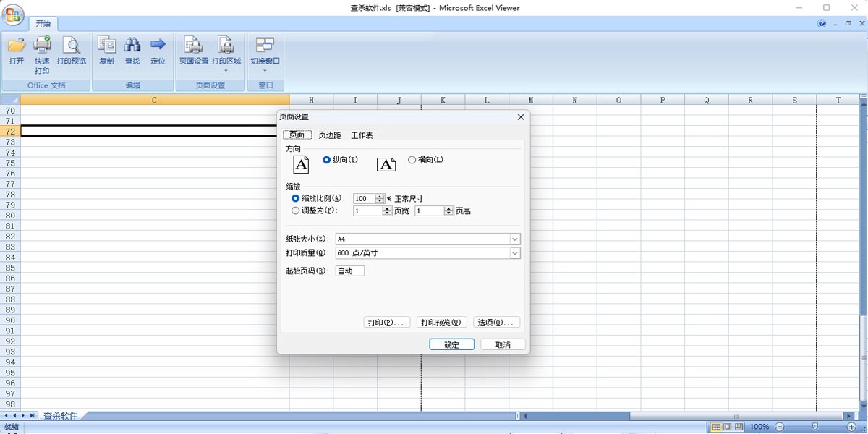The height and width of the screenshot is (434, 868).
Task: Click the 取消 button
Action: coord(503,345)
